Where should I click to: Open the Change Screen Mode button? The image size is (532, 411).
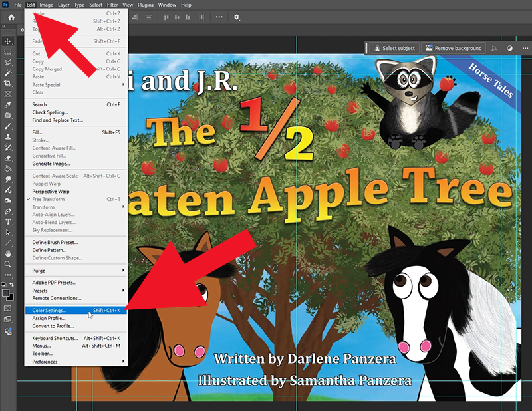7,319
